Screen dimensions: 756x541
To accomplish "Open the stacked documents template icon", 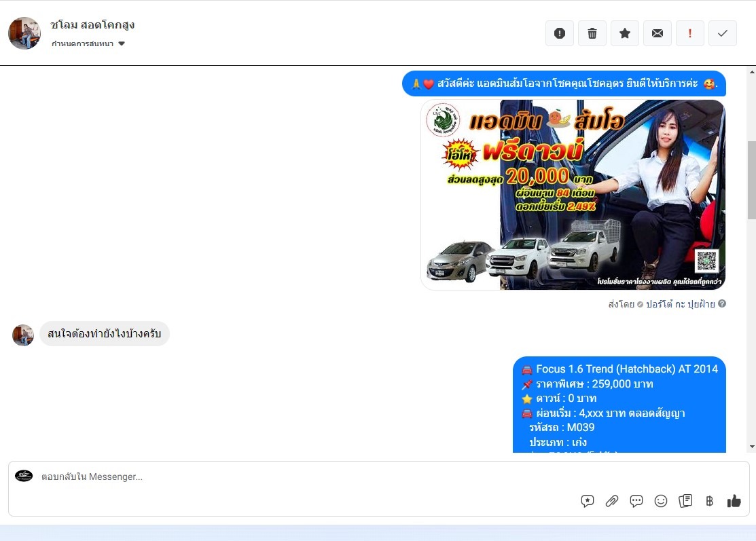I will [x=685, y=501].
